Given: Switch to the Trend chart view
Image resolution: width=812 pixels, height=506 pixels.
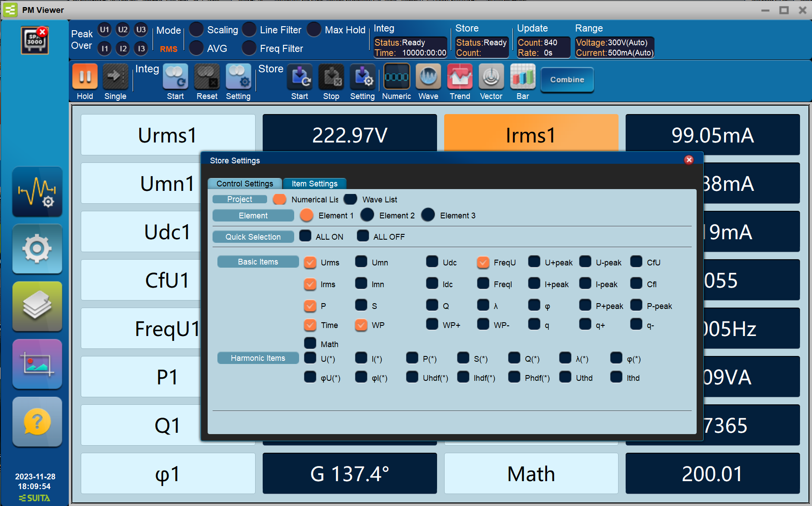Looking at the screenshot, I should [x=460, y=77].
